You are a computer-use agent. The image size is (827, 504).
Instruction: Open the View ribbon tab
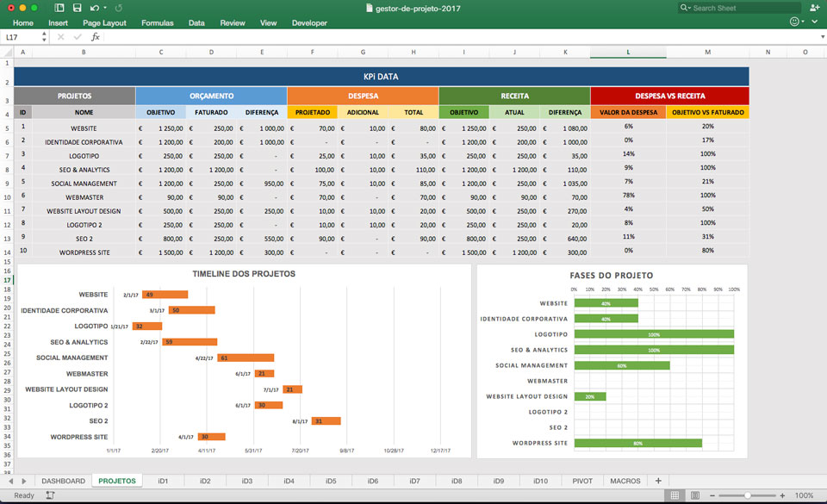pyautogui.click(x=269, y=22)
